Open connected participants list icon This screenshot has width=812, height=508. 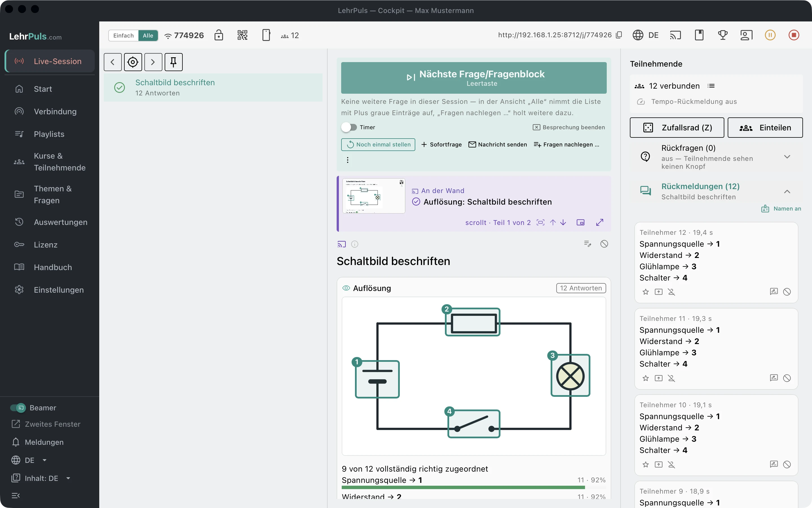711,86
